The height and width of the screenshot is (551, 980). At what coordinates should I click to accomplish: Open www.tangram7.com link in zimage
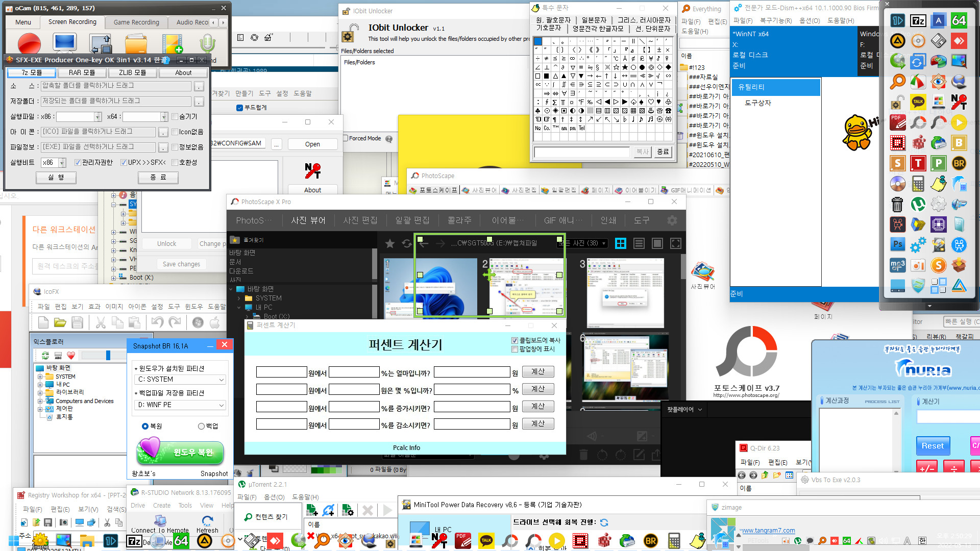tap(767, 531)
